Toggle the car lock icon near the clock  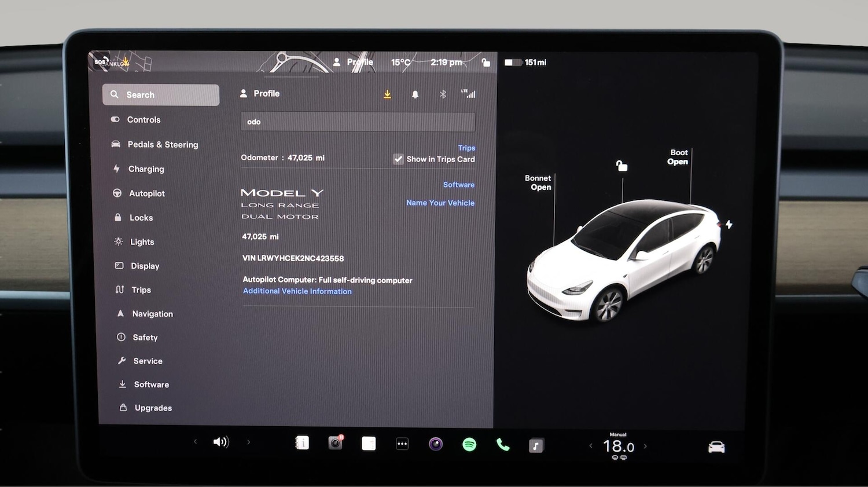486,63
